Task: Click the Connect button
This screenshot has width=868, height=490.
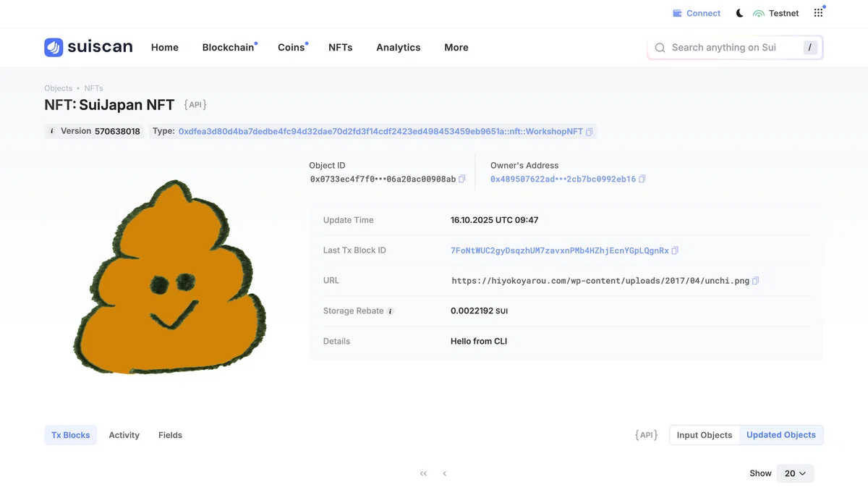Action: click(697, 13)
